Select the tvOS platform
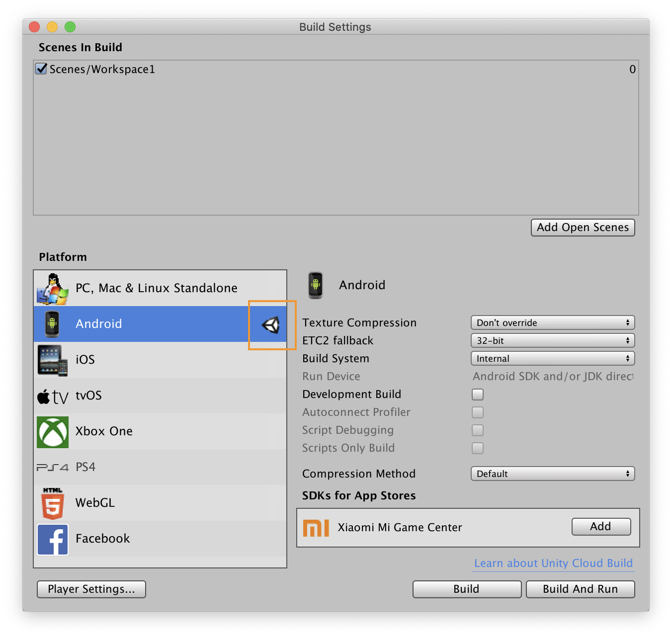Screen dimensions: 672x638 [x=160, y=396]
